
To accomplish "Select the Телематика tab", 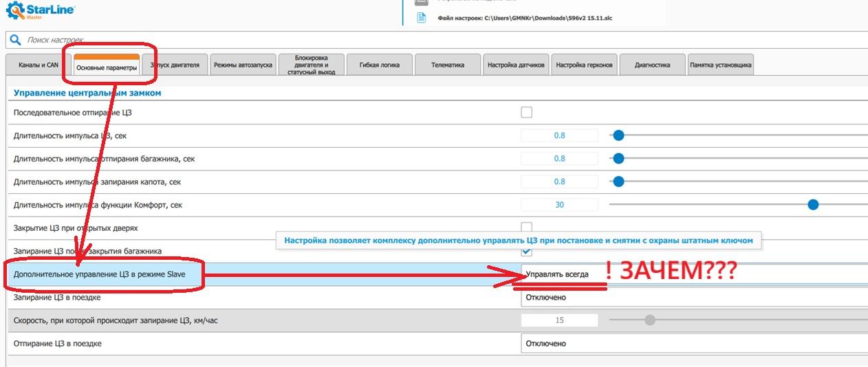I will tap(447, 65).
